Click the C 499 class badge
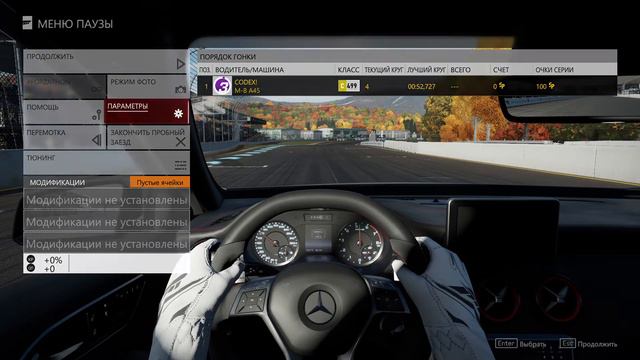The height and width of the screenshot is (360, 640). pos(349,86)
